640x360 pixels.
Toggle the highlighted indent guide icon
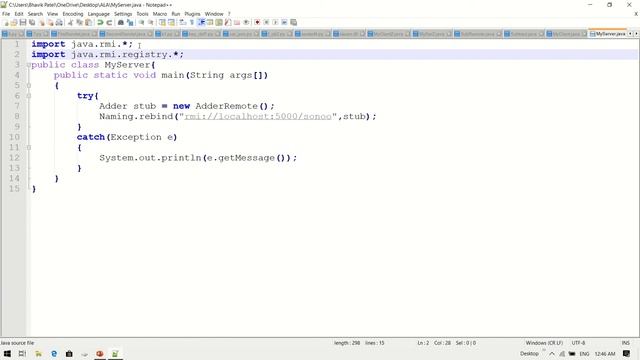[x=201, y=22]
